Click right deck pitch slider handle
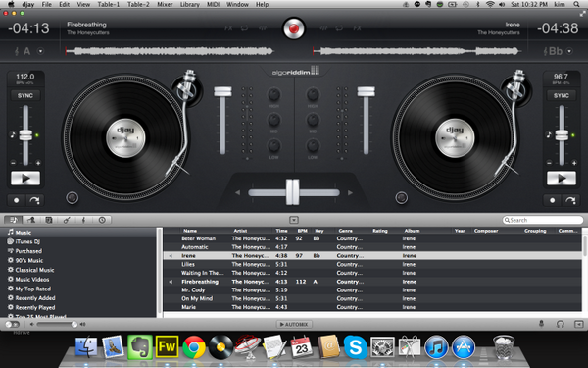The width and height of the screenshot is (588, 368). pos(562,135)
